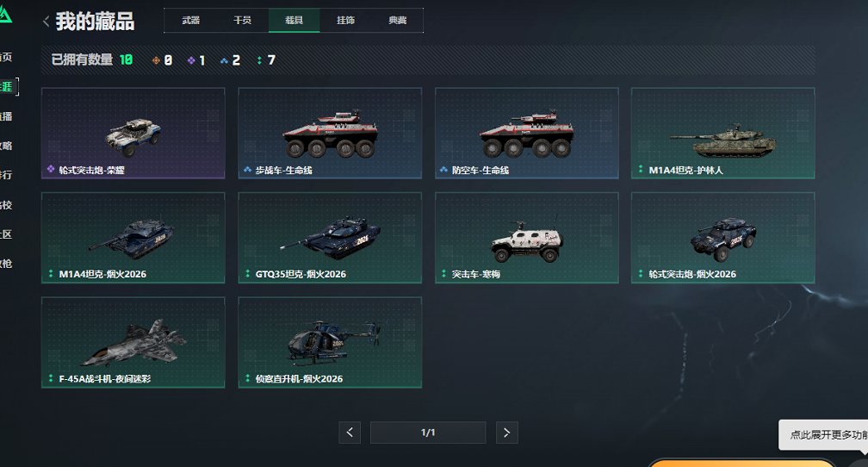
Task: Select the F-45A战斗机-夜间迷彩 jet card
Action: coord(133,342)
